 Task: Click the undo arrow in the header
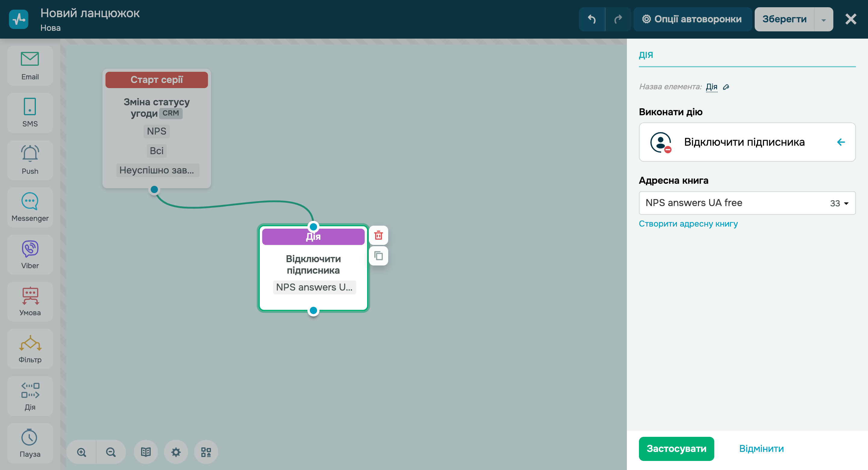592,19
